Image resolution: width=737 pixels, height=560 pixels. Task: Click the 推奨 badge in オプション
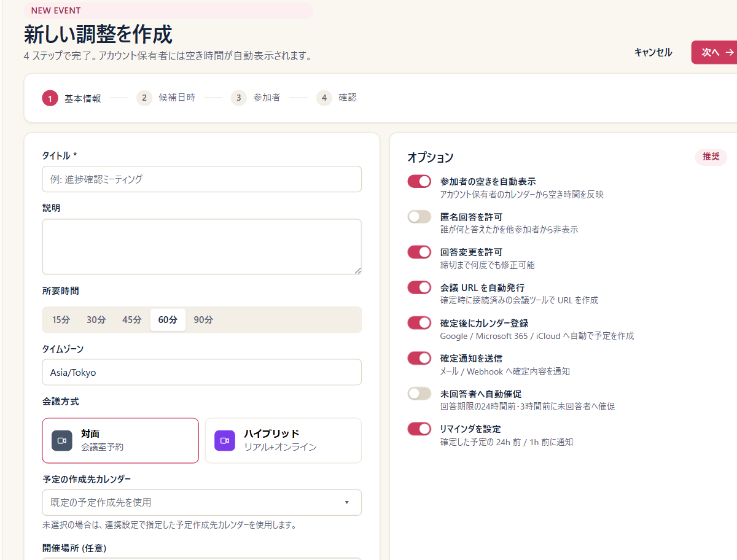[711, 157]
